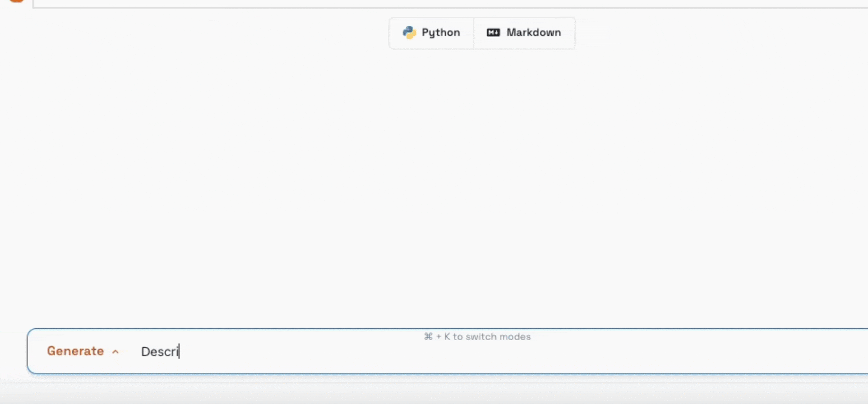Click the Markdown M↓ icon
This screenshot has height=404, width=868.
[493, 33]
